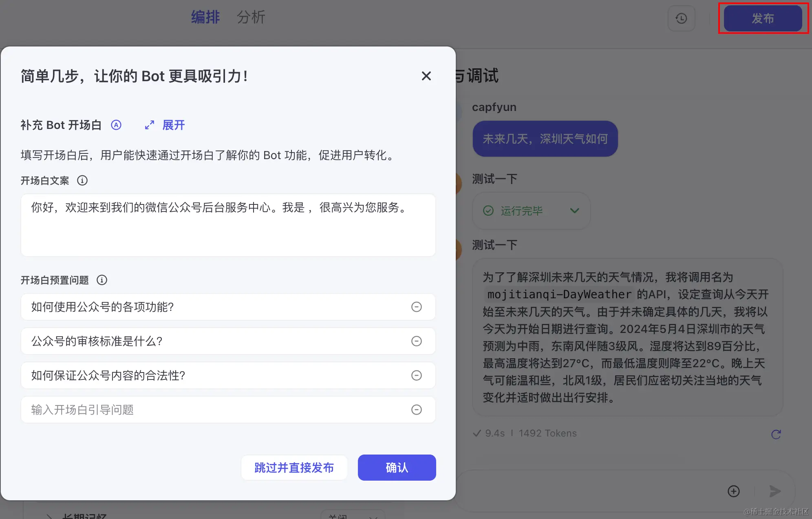Screen dimensions: 812x519
Task: Click the info icon next to 开场白预置问题
Action: 102,280
